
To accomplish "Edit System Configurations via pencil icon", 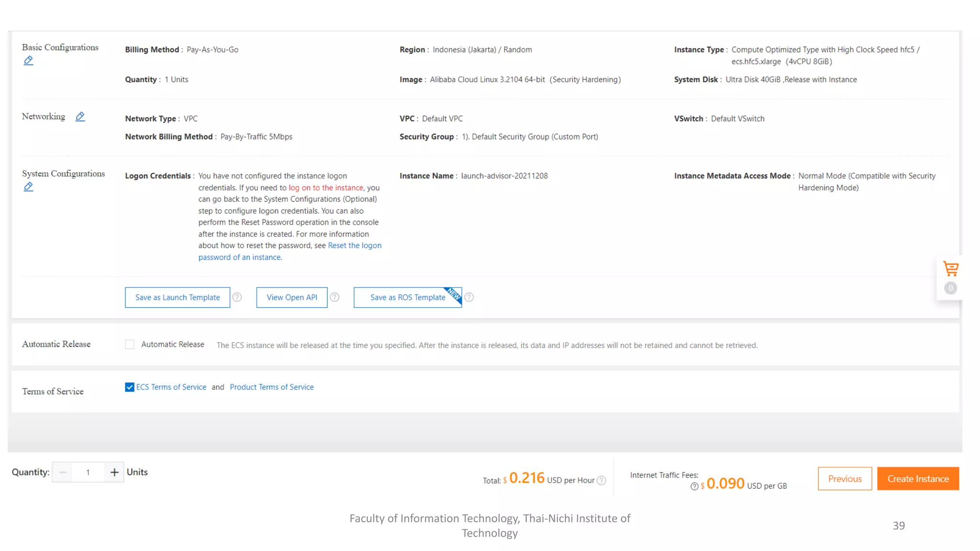I will [x=29, y=187].
